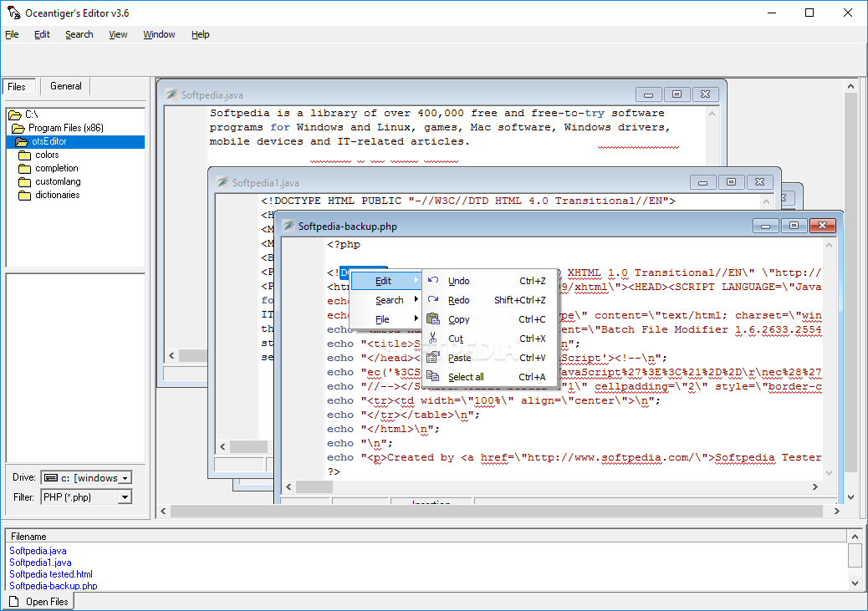The image size is (868, 611).
Task: Click the ?> closing line in editor
Action: (334, 471)
